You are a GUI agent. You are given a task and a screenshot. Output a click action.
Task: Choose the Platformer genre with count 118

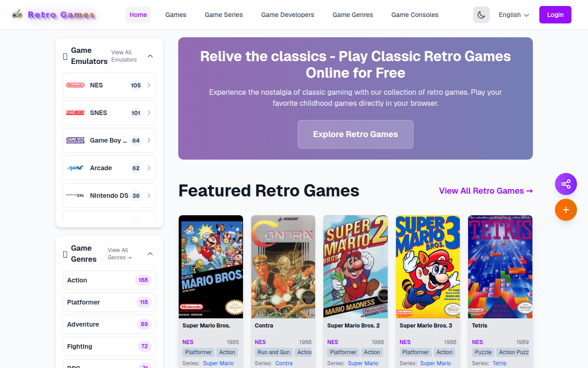tap(109, 302)
